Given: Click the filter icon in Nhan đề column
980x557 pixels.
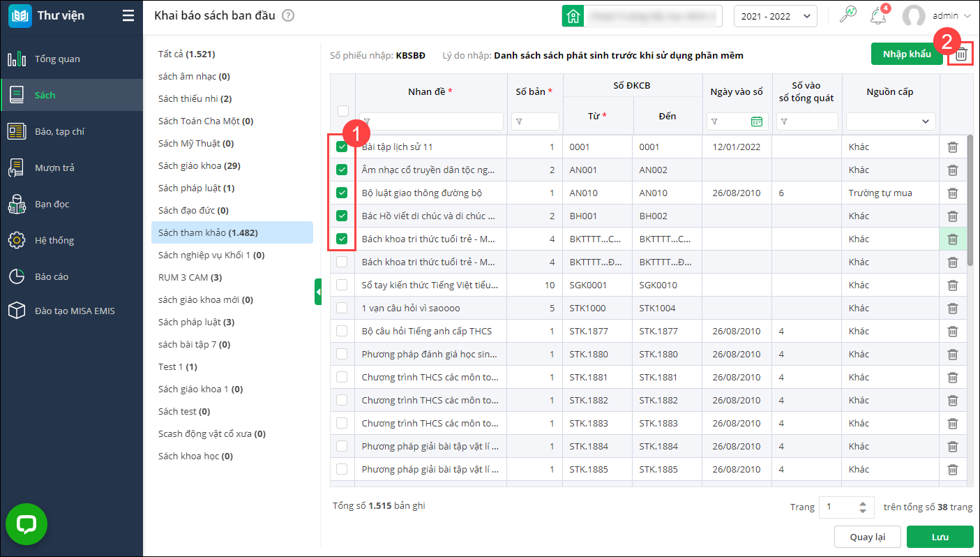Looking at the screenshot, I should pos(366,121).
